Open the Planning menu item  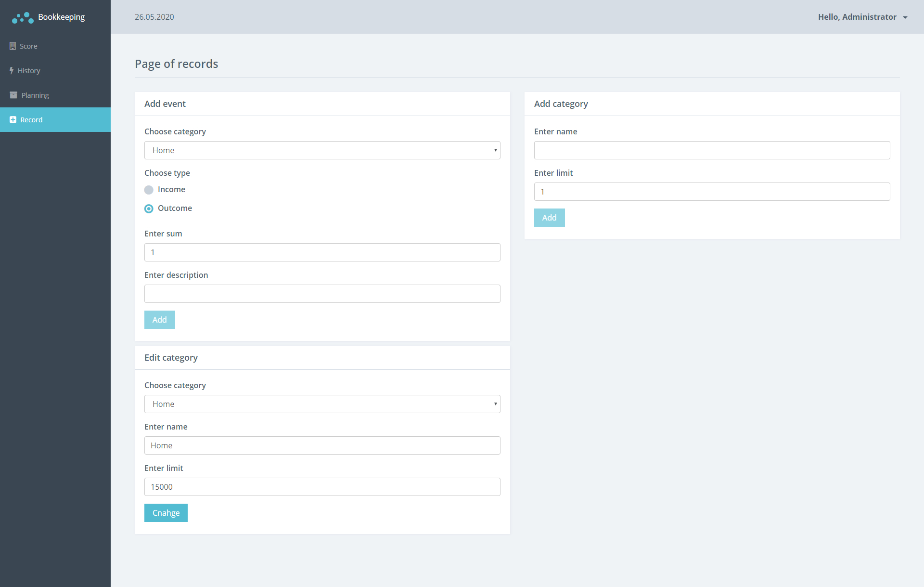(x=35, y=95)
